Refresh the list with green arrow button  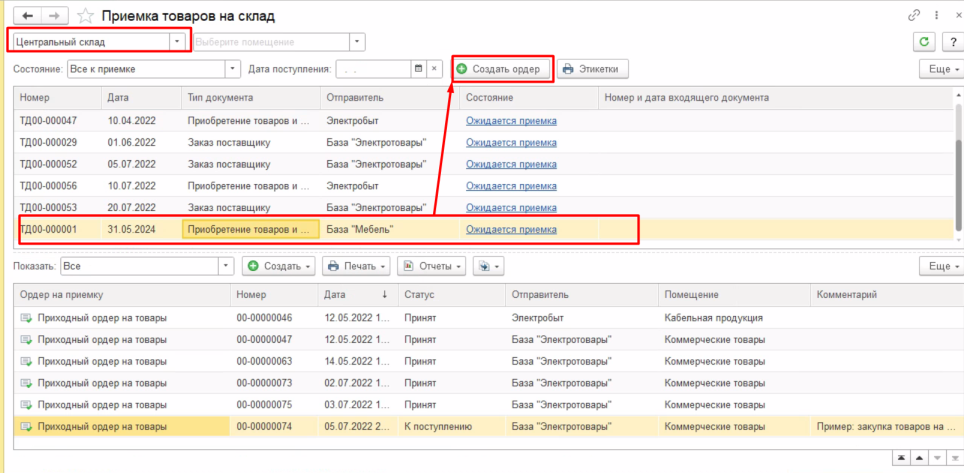click(924, 42)
